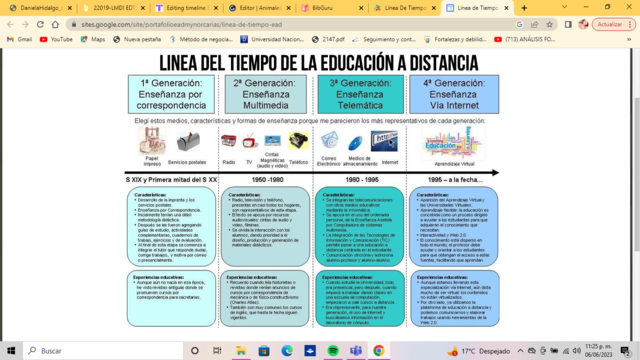Expand the hidden bookmarks chevron
Screen dimensions: 640x360
point(629,40)
